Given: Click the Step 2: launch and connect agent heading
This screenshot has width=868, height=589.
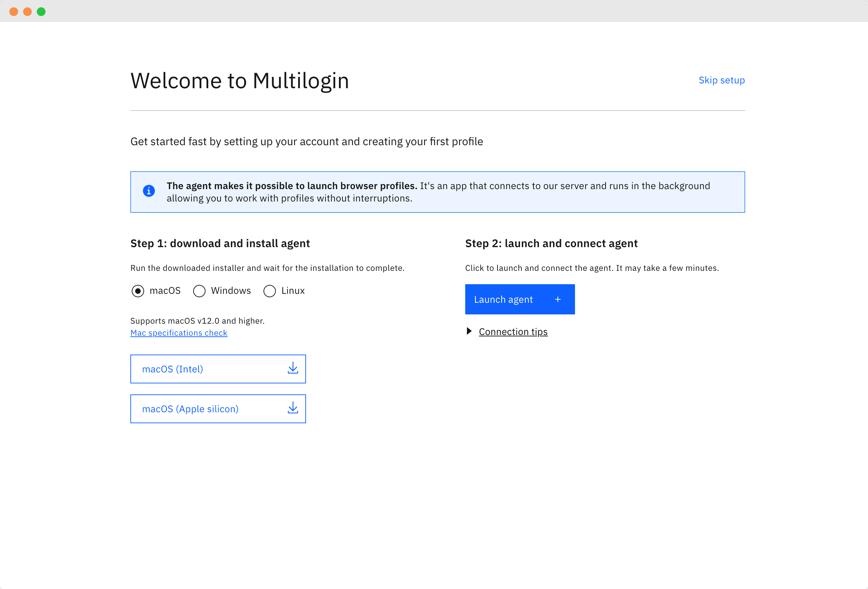Looking at the screenshot, I should 551,243.
